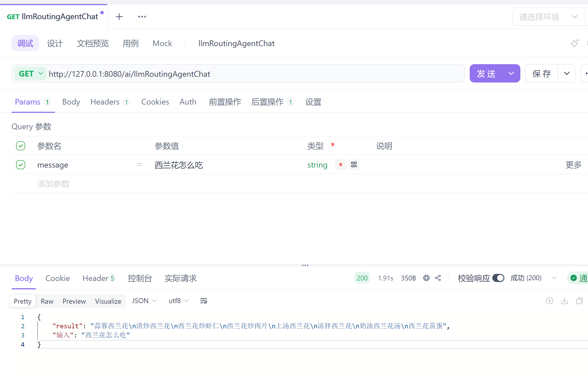Open the 前置操作 tab
Viewport: 588px width, 377px height.
[x=225, y=102]
